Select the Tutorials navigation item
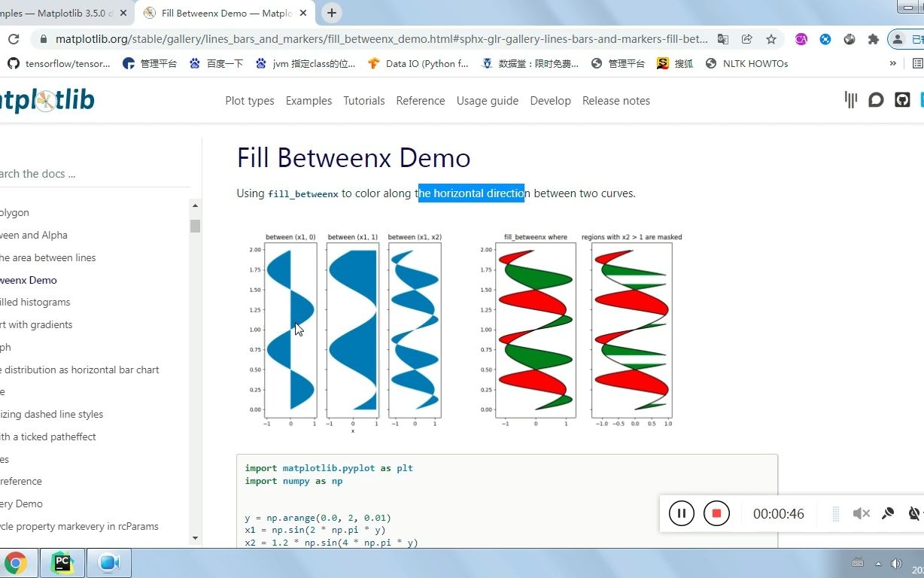This screenshot has height=578, width=924. coord(363,100)
